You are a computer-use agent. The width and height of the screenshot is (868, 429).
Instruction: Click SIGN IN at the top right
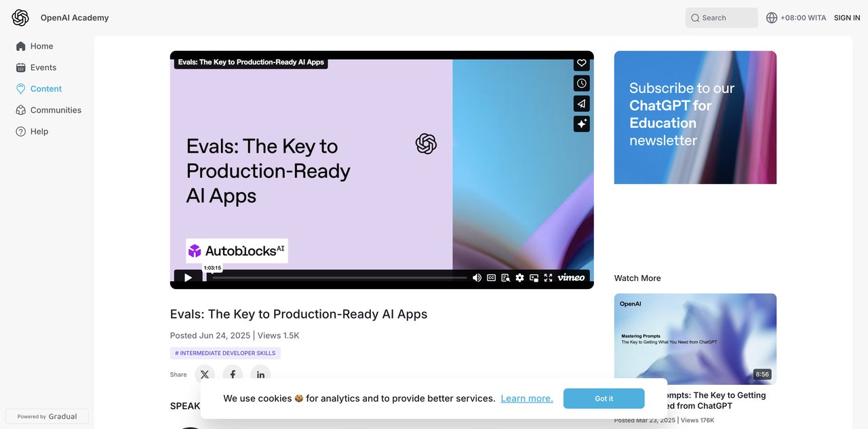click(846, 17)
